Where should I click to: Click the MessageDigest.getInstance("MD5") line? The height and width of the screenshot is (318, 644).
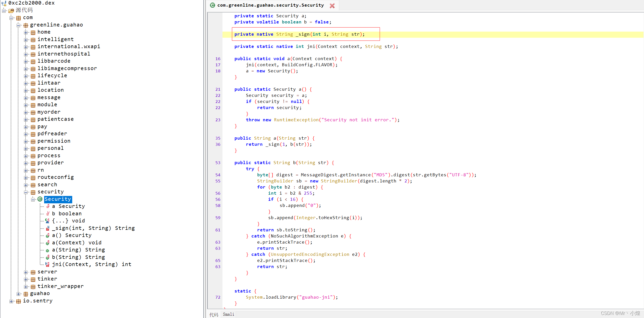pyautogui.click(x=367, y=175)
